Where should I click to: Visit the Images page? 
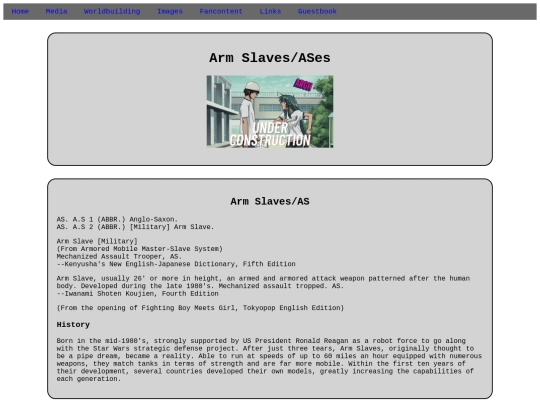point(170,11)
